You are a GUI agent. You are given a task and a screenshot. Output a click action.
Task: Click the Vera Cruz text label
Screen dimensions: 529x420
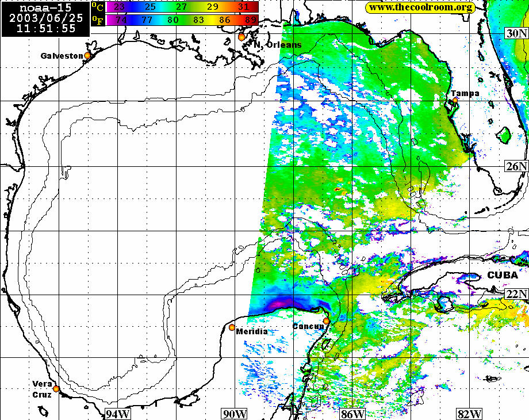(42, 390)
